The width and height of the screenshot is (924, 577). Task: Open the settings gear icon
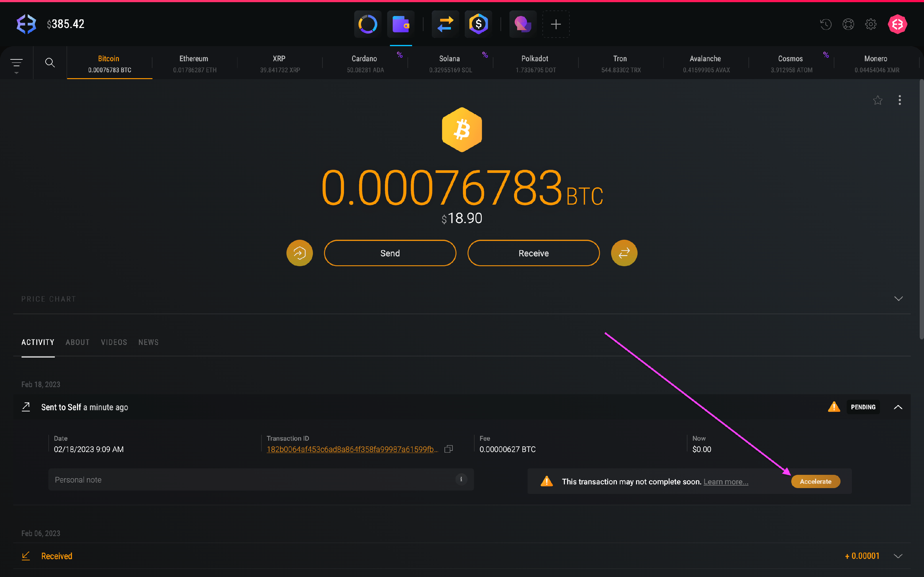point(870,24)
